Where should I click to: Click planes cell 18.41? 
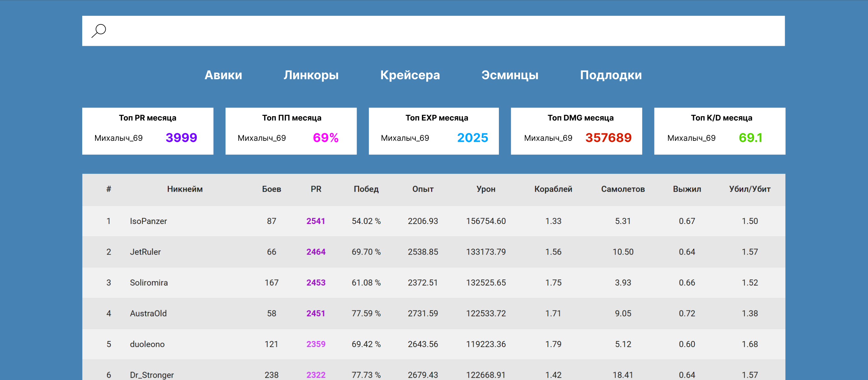point(623,375)
